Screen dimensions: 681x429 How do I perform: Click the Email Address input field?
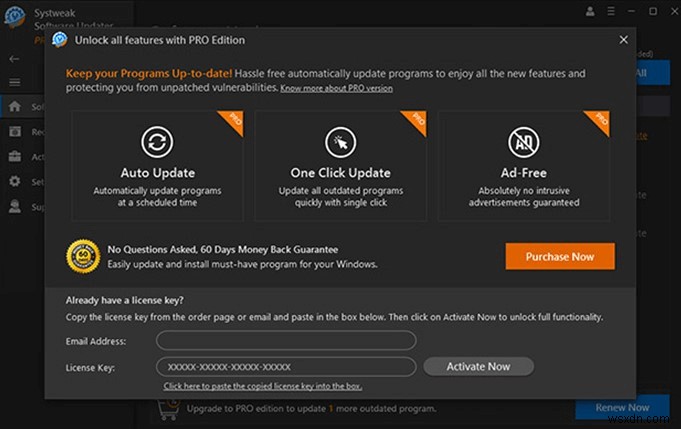point(285,341)
